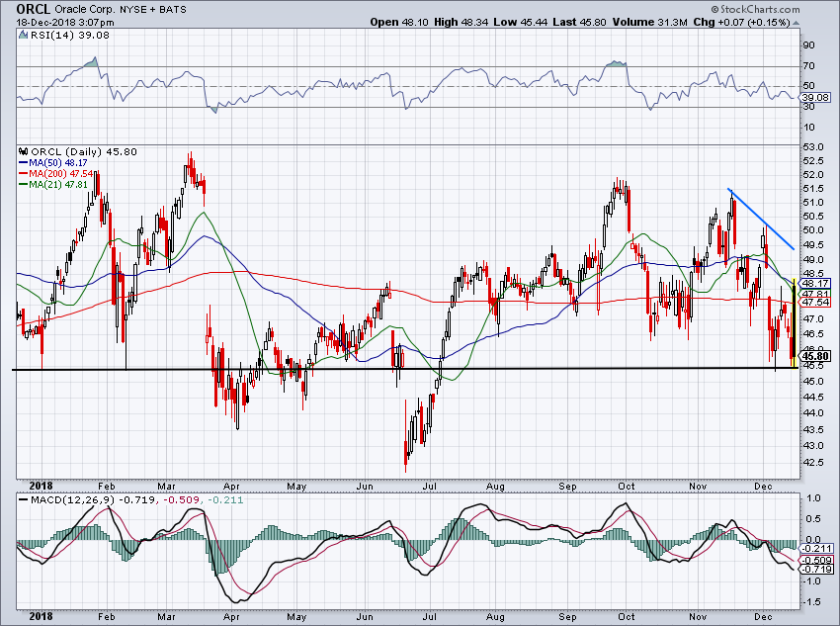Click the small triangle icon after Chg
The height and width of the screenshot is (626, 840).
tap(796, 24)
